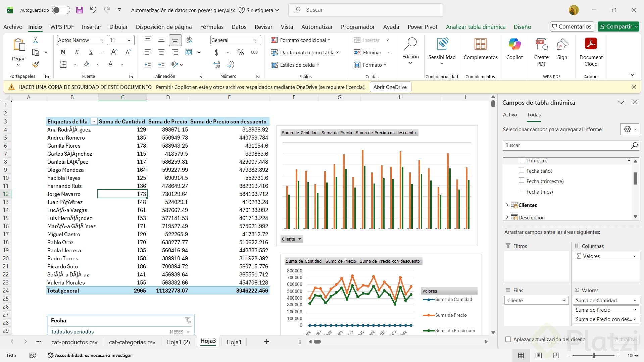The height and width of the screenshot is (362, 644).
Task: Open Adobe Document Cloud
Action: (x=591, y=52)
